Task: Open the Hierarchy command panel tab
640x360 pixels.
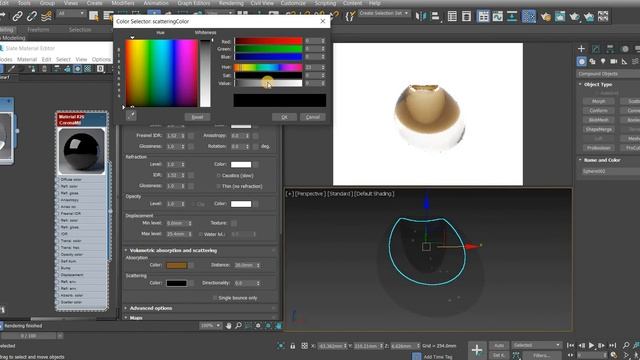Action: click(x=610, y=49)
